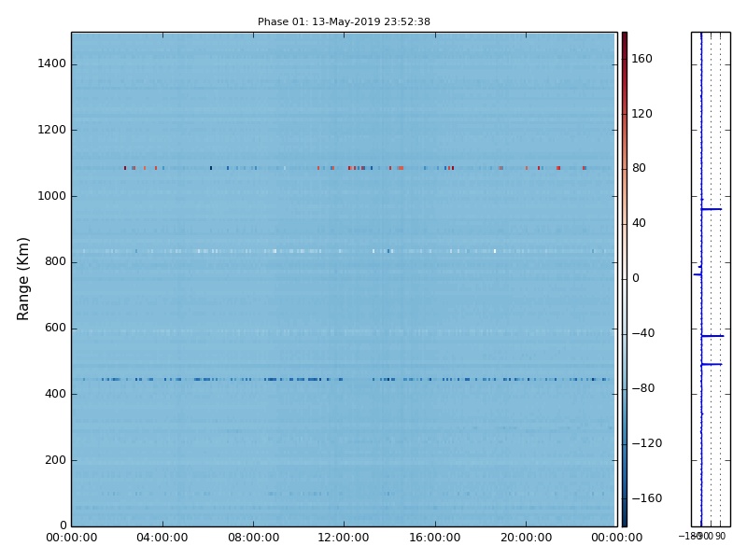Click the 800 range tick label
Viewport: 747px width, 560px height.
click(56, 262)
